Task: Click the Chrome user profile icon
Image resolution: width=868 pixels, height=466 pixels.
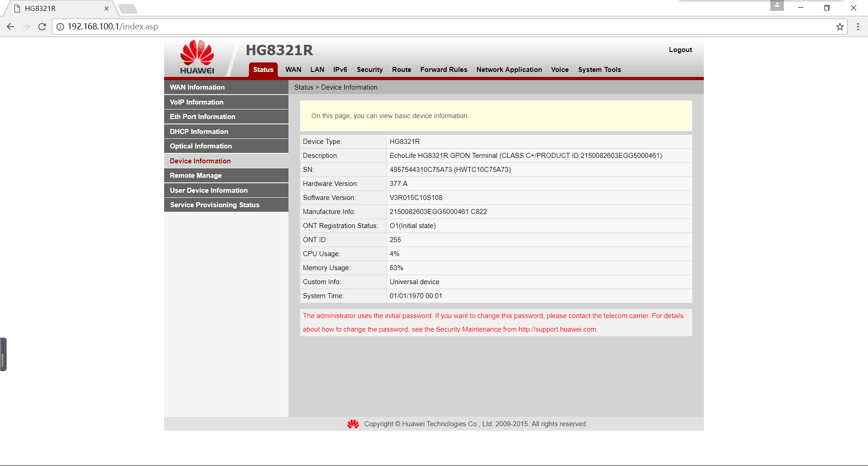Action: pos(777,6)
